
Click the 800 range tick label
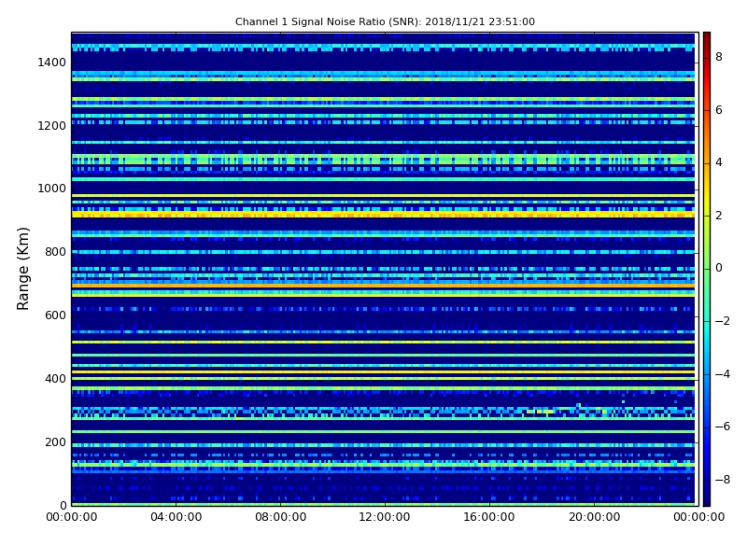coord(55,252)
